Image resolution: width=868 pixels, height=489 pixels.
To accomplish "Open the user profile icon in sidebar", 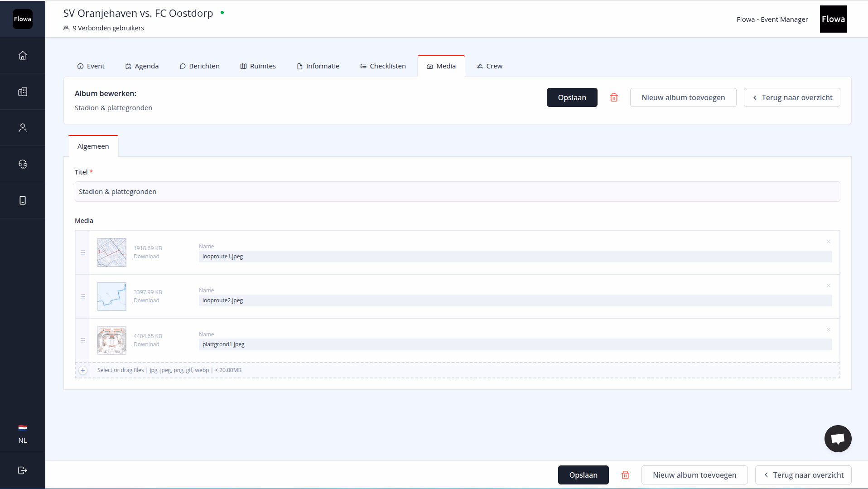I will (x=23, y=128).
